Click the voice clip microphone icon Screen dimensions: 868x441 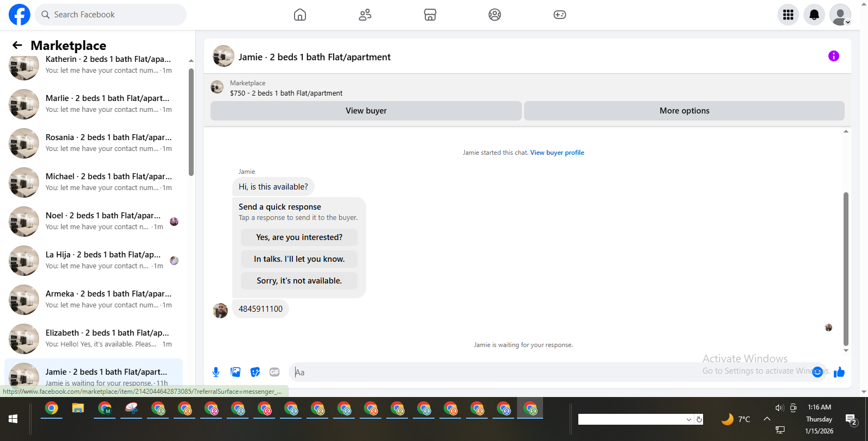[216, 372]
